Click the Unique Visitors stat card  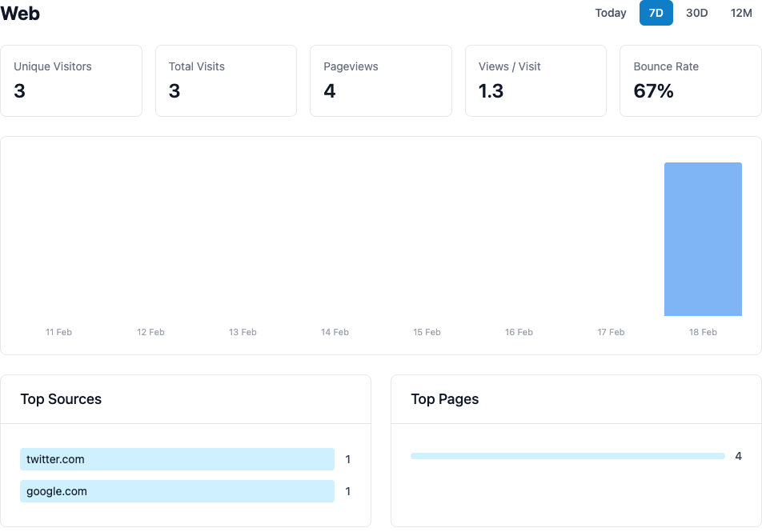point(71,80)
